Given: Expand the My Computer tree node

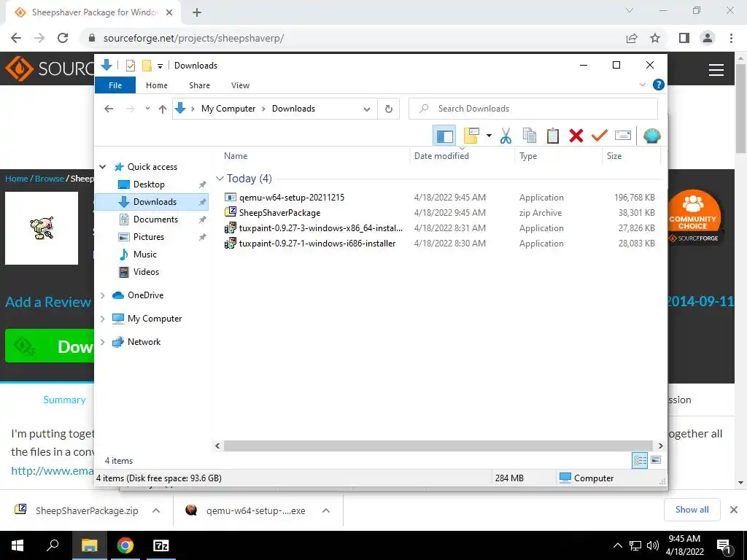Looking at the screenshot, I should tap(102, 319).
